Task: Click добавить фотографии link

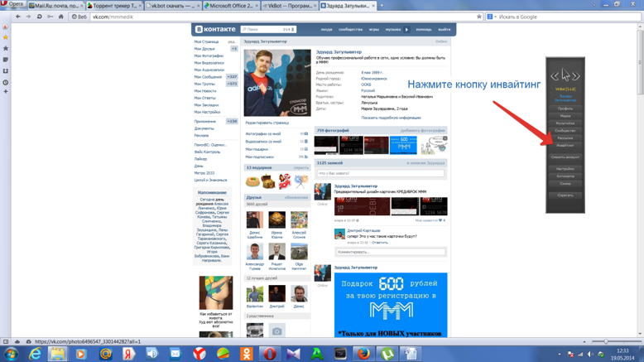Action: [x=423, y=131]
